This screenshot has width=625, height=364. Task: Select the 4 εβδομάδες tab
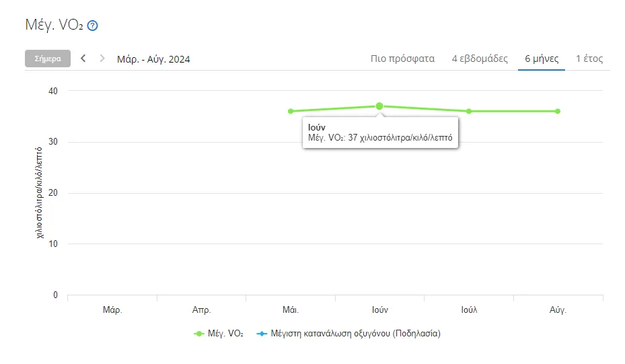tap(480, 59)
